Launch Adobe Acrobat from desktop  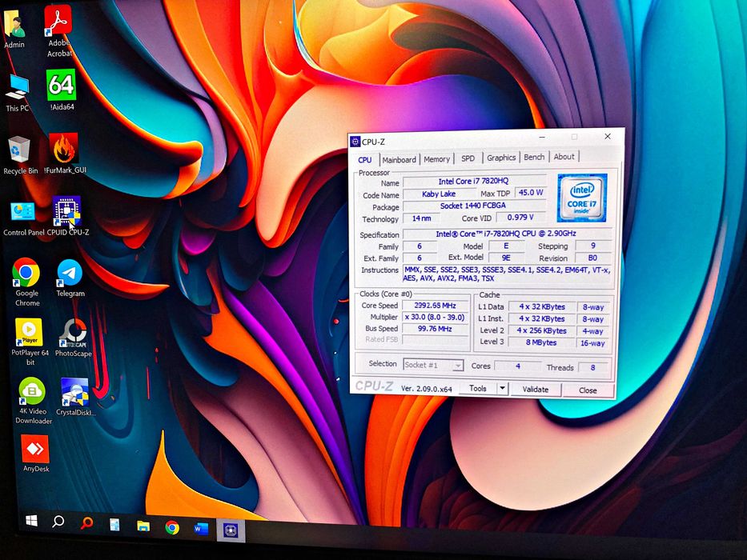pyautogui.click(x=58, y=31)
